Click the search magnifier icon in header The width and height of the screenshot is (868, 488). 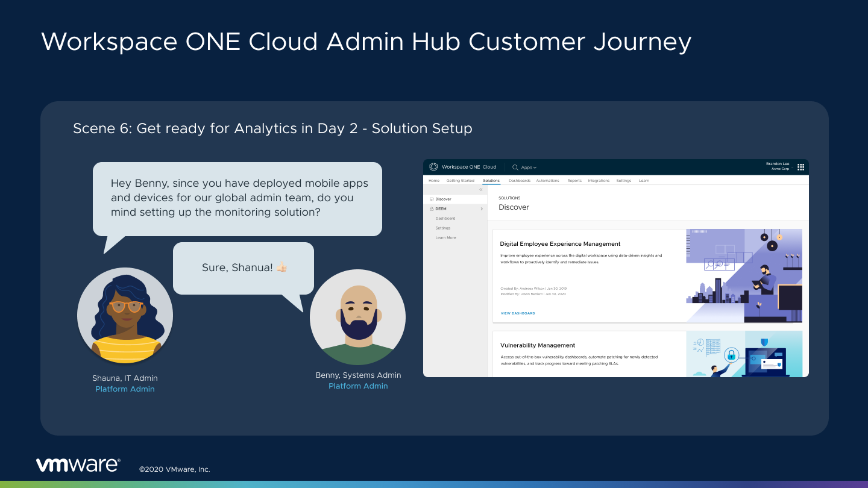(515, 167)
